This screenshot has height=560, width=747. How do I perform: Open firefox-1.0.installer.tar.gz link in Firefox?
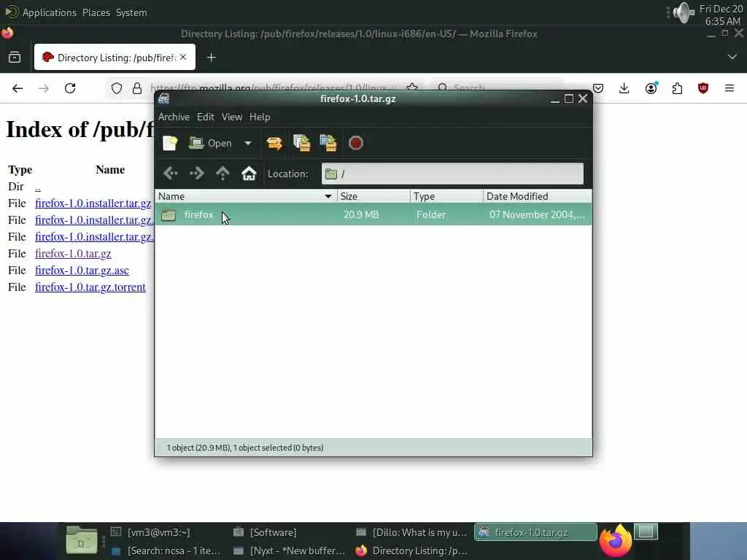pos(93,203)
